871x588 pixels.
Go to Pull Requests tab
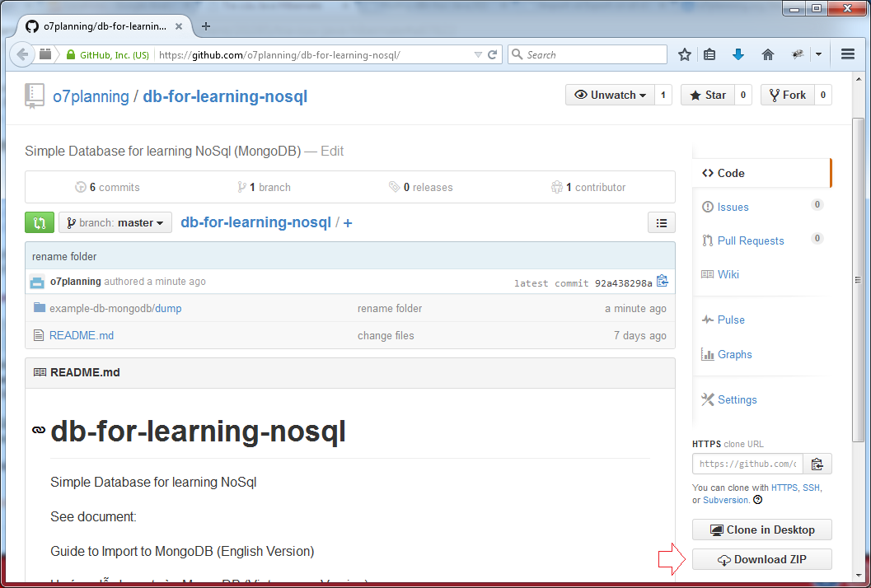[751, 241]
